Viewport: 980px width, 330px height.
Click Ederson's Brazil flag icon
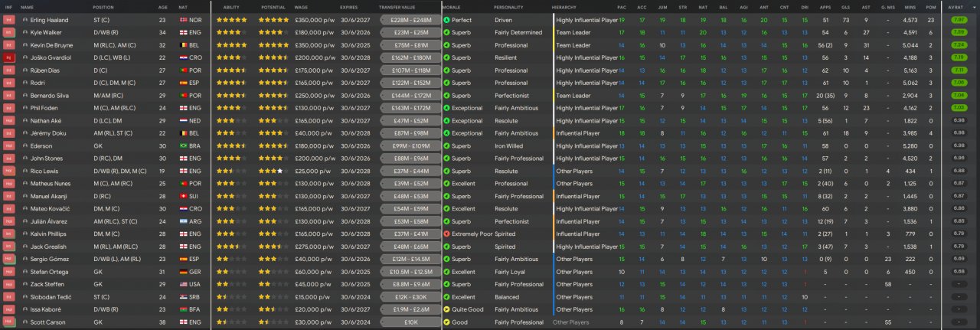183,145
